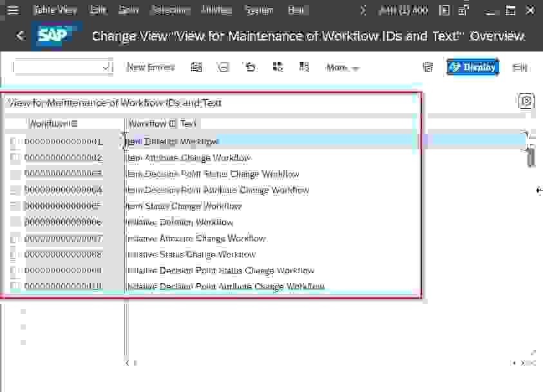Viewport: 543px width, 392px height.
Task: Click the SAP logo
Action: (53, 35)
